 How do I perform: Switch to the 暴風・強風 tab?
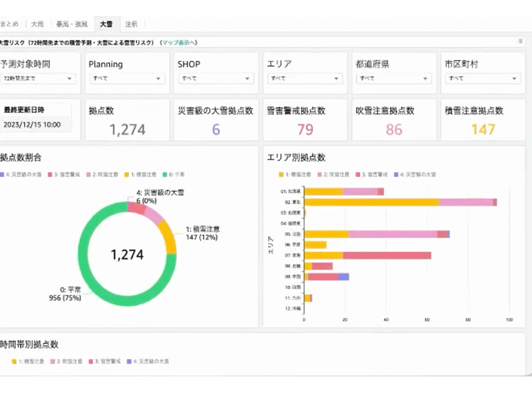(71, 24)
